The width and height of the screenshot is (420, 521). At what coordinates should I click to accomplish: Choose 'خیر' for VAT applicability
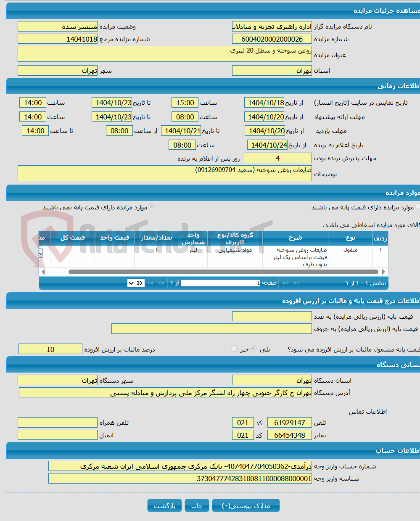point(234,349)
